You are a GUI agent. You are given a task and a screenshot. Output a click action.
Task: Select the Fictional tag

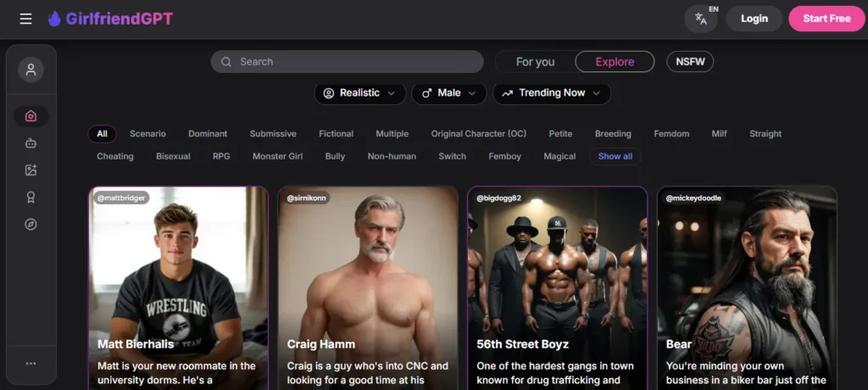point(336,133)
